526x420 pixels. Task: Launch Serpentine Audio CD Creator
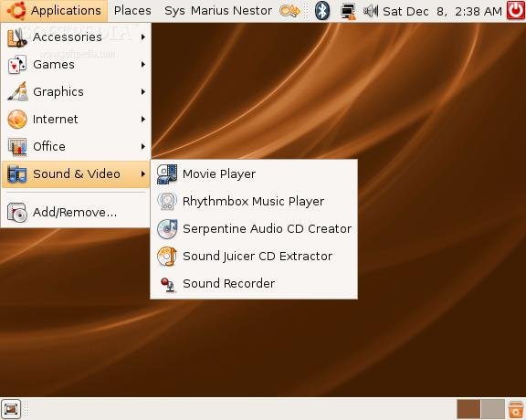click(254, 229)
